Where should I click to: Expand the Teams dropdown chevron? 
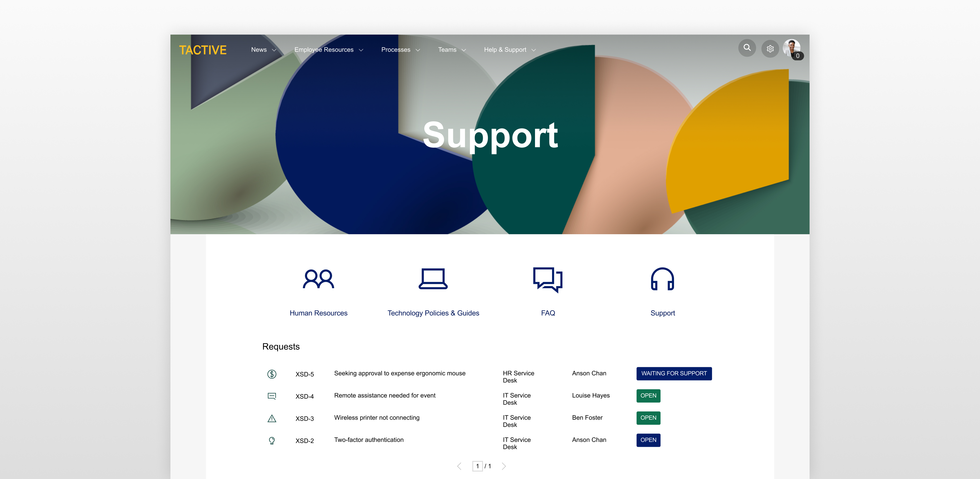pyautogui.click(x=464, y=50)
